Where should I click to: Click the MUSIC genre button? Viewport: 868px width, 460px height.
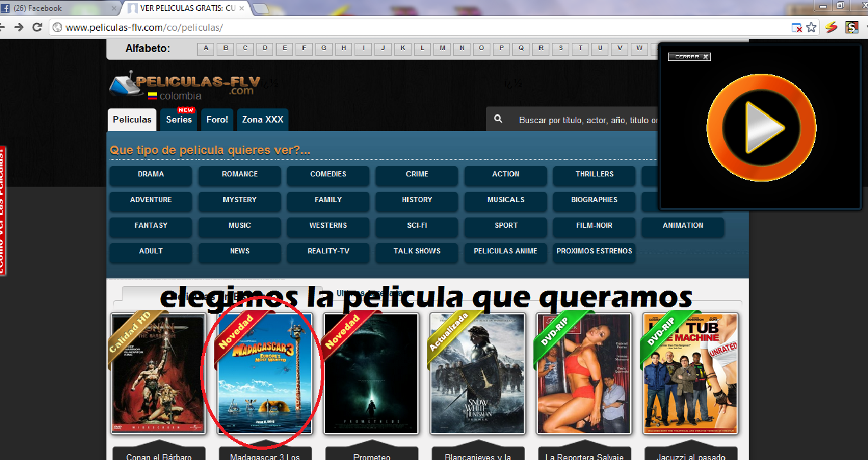tap(240, 226)
